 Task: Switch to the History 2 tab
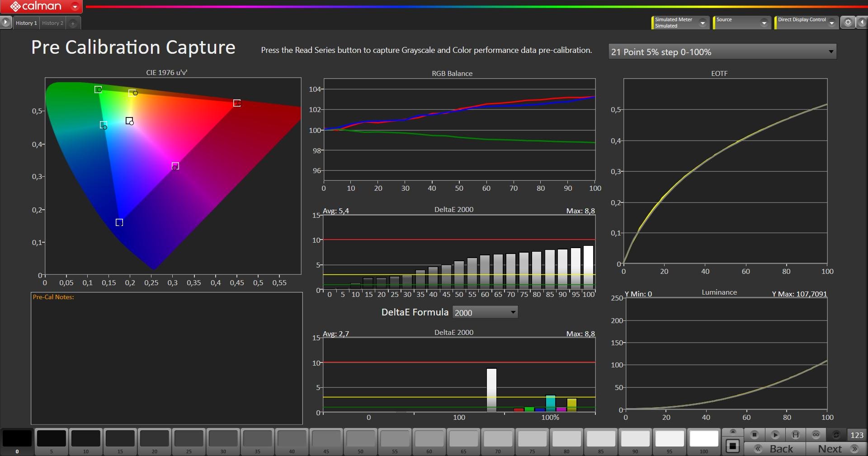(x=52, y=23)
